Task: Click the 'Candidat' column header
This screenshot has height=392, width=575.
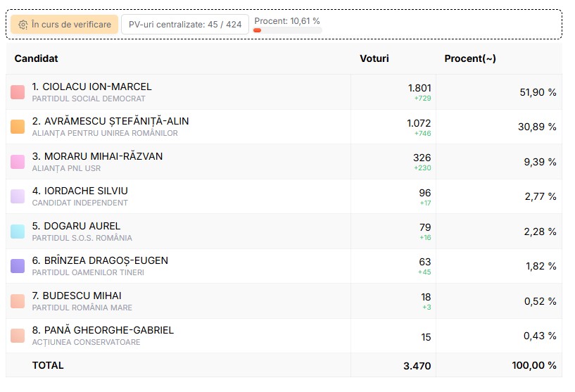Action: 36,58
